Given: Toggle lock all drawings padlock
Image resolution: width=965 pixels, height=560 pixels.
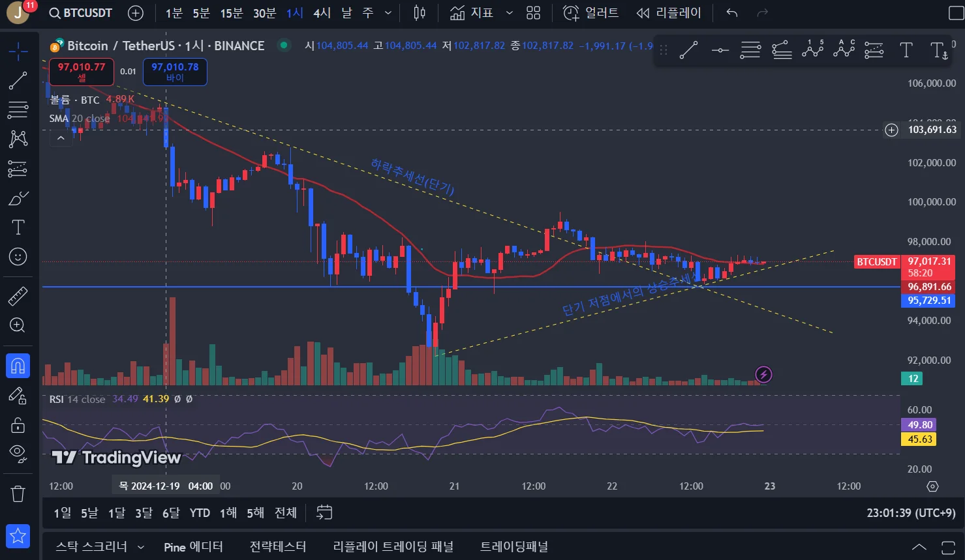Looking at the screenshot, I should pyautogui.click(x=18, y=425).
